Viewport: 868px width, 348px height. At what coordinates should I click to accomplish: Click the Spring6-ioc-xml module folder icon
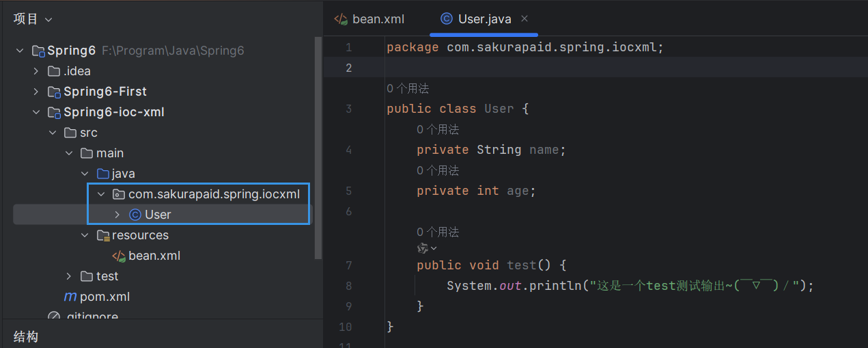click(54, 112)
